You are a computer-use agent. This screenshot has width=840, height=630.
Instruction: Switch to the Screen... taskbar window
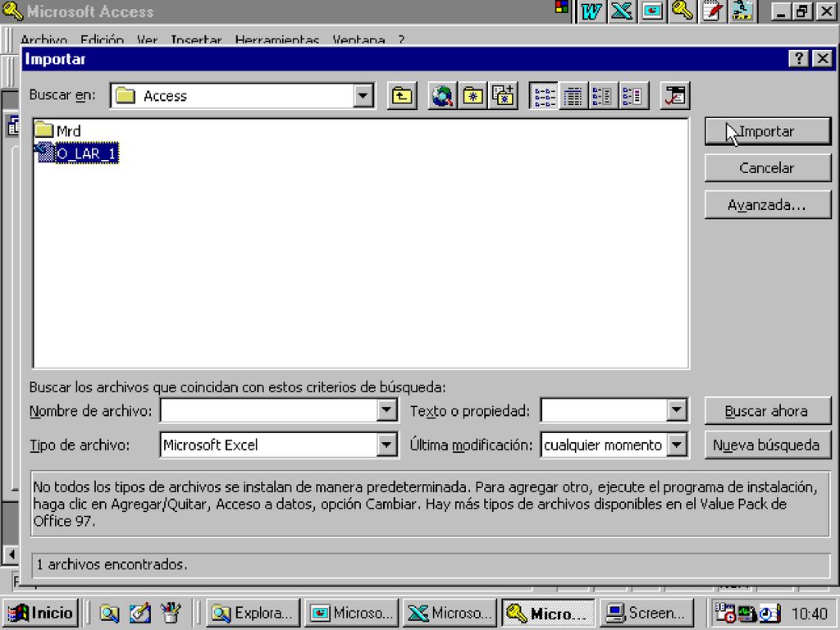coord(646,613)
